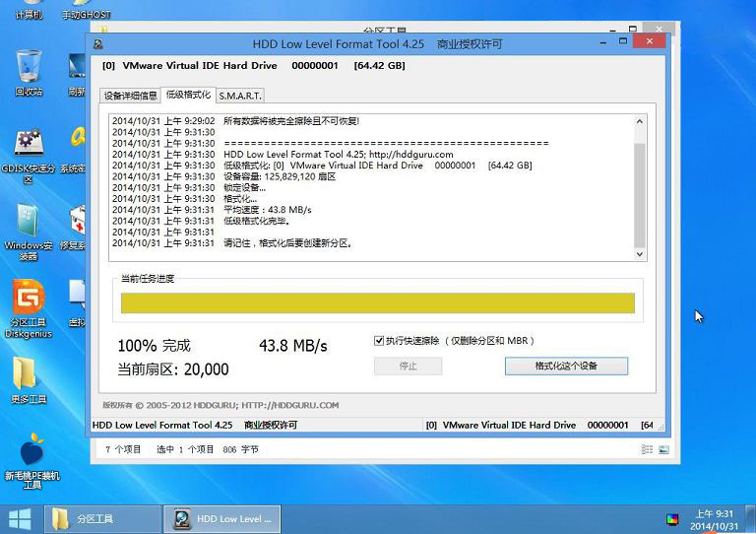Click 当前扇区: 20,000 text
The height and width of the screenshot is (534, 756).
click(173, 369)
